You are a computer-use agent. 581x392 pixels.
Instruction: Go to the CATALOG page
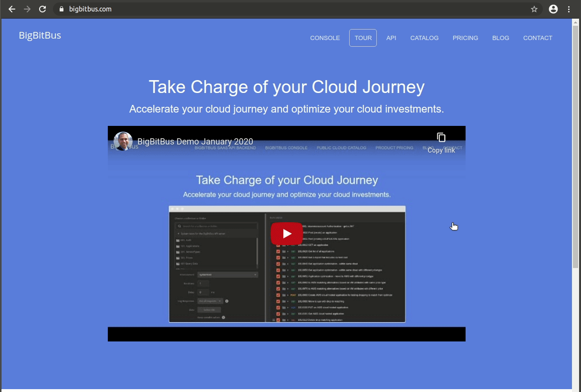425,38
